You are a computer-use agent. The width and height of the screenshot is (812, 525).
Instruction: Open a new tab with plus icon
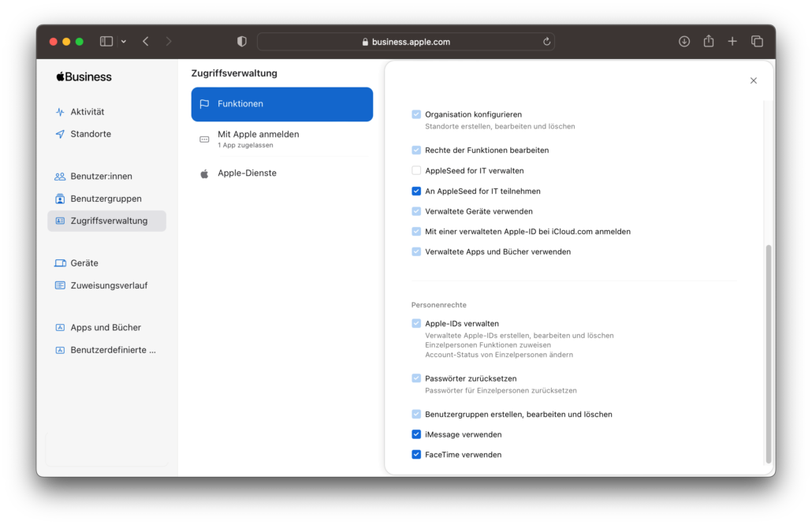click(x=732, y=42)
